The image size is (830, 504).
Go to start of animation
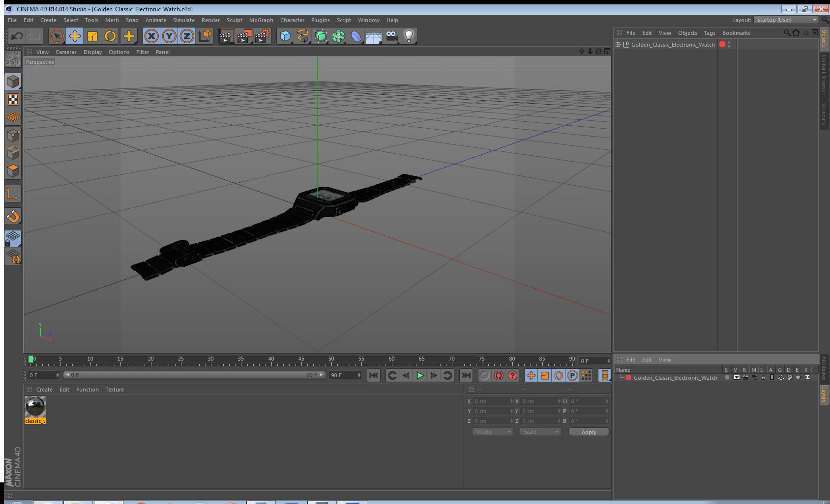[x=374, y=375]
